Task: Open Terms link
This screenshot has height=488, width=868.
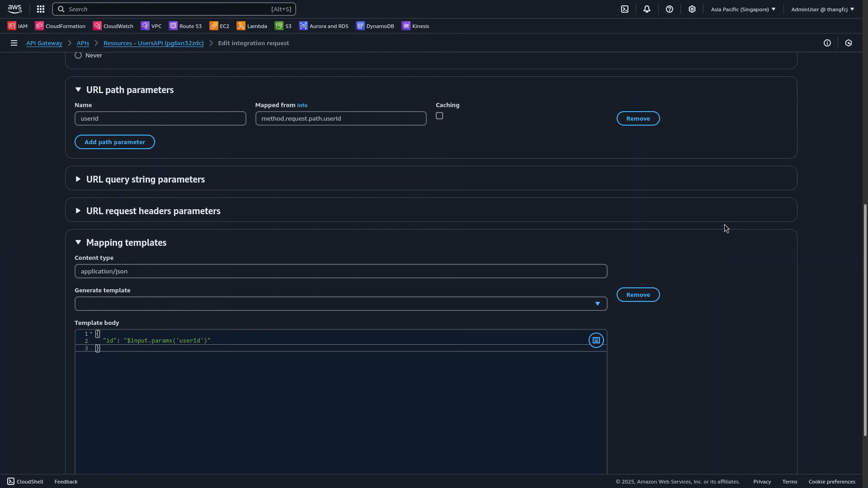Action: point(790,481)
